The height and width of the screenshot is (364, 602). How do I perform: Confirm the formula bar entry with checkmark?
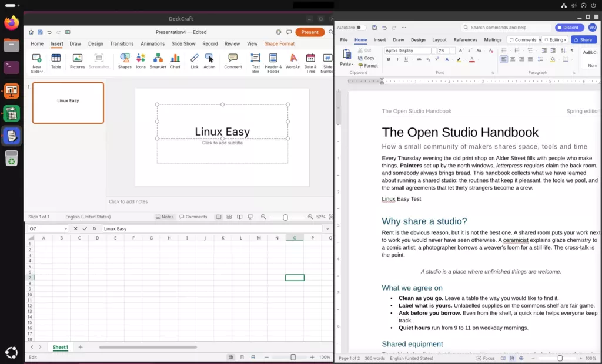(85, 228)
